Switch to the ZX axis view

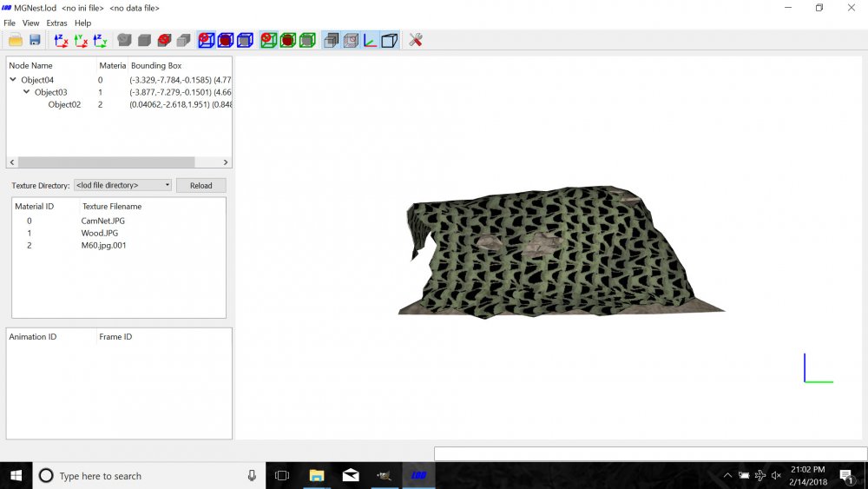click(61, 40)
